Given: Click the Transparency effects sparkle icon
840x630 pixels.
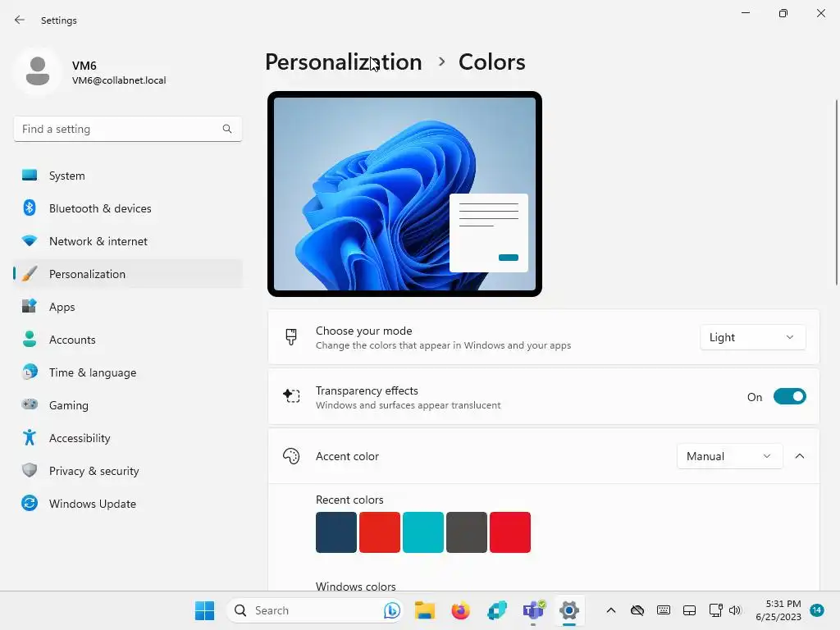Looking at the screenshot, I should point(291,396).
